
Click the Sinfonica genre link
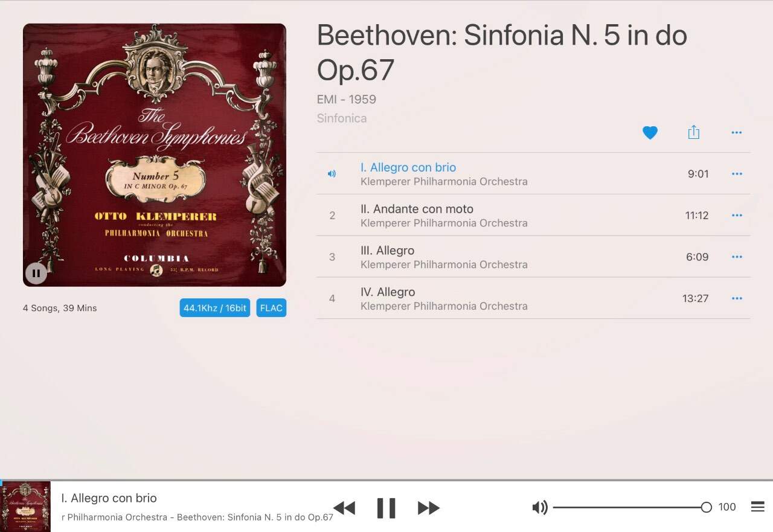[x=342, y=118]
